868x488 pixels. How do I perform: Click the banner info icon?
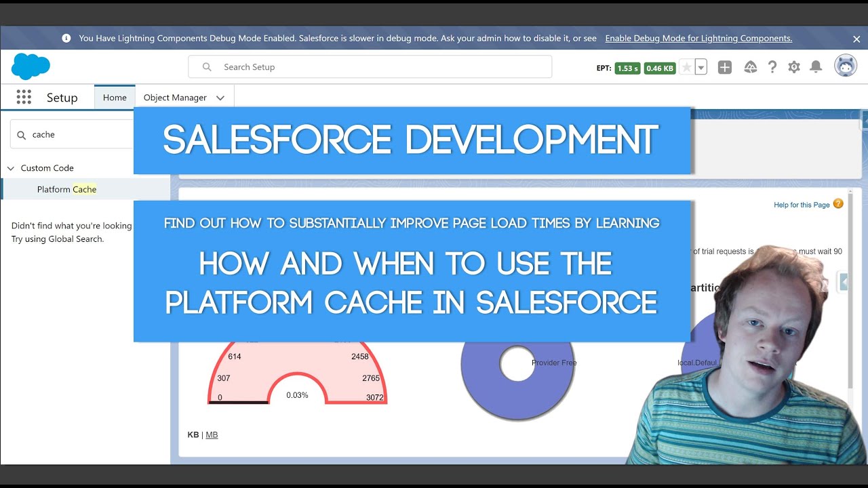[x=66, y=39]
